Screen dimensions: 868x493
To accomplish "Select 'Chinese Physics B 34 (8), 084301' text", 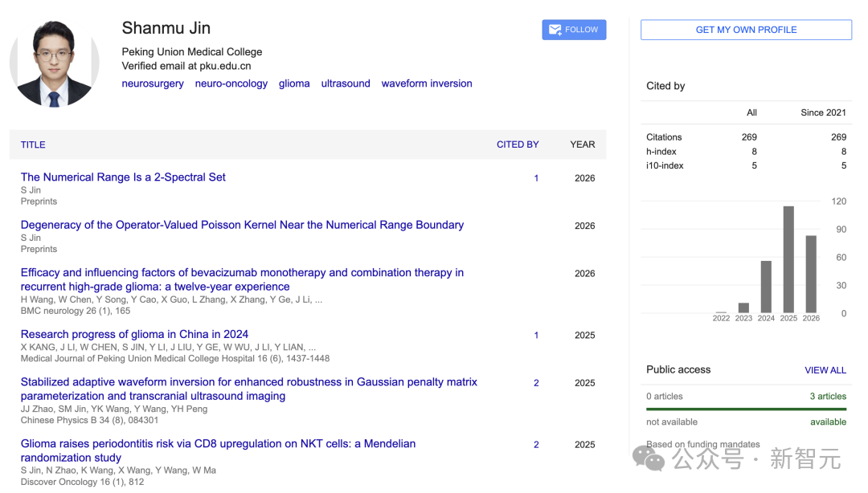I will coord(90,421).
